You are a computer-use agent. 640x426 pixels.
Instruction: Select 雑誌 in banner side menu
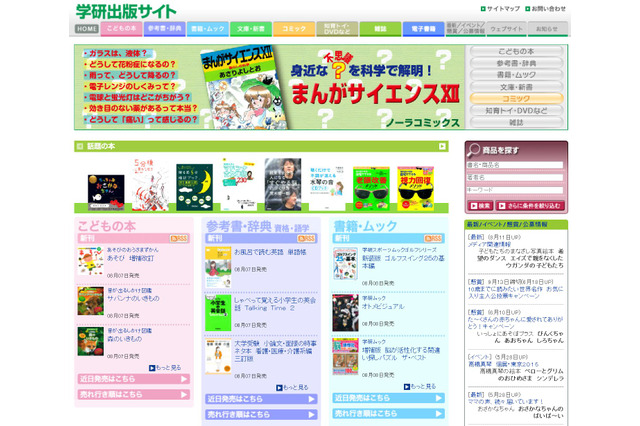point(516,122)
